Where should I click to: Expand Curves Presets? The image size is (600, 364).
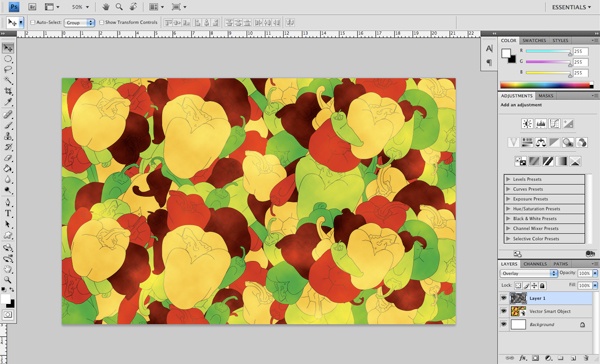pyautogui.click(x=508, y=189)
